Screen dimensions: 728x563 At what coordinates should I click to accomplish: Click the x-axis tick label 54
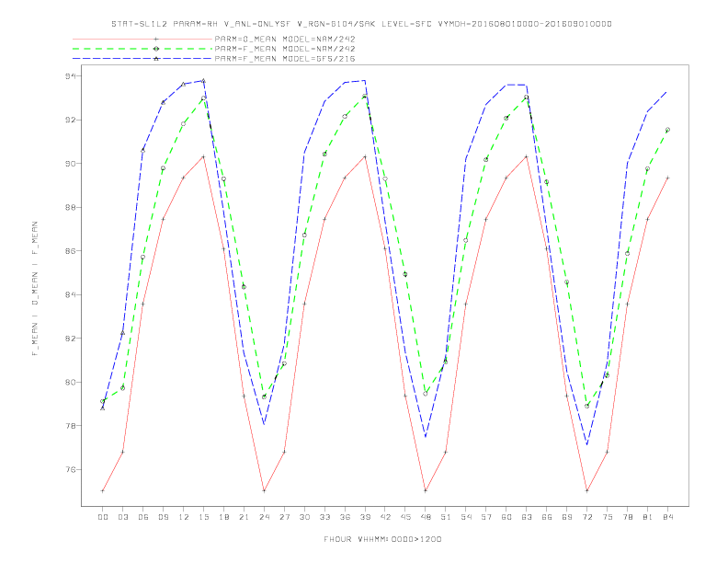(466, 517)
